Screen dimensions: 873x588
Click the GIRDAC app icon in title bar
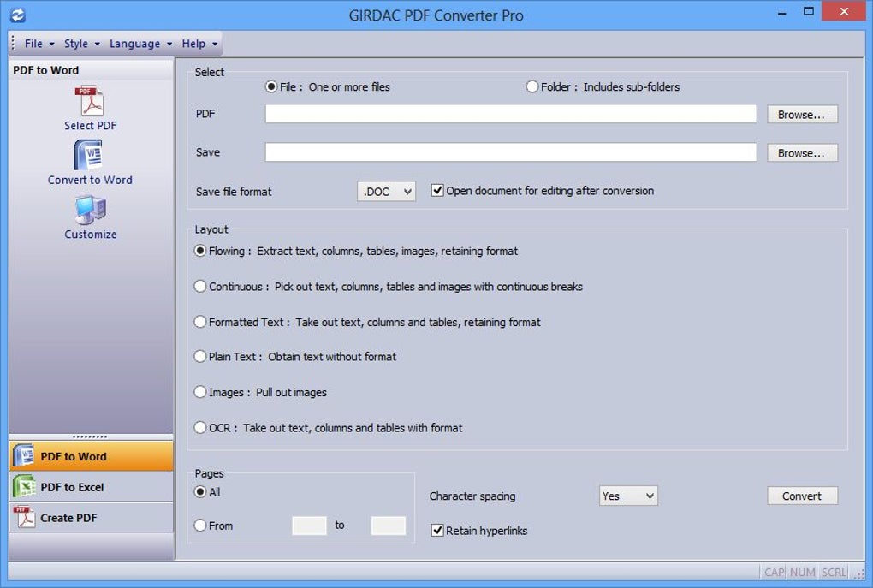pos(18,15)
